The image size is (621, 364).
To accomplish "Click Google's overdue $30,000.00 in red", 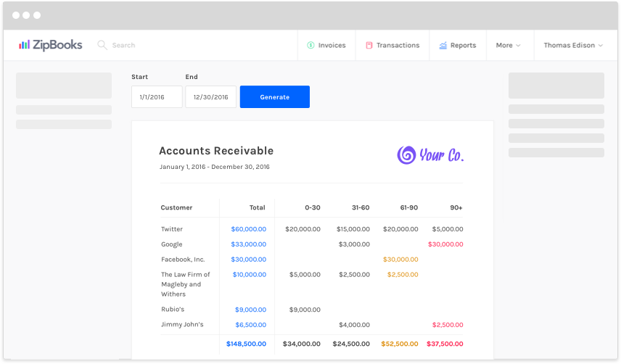I will tap(445, 244).
